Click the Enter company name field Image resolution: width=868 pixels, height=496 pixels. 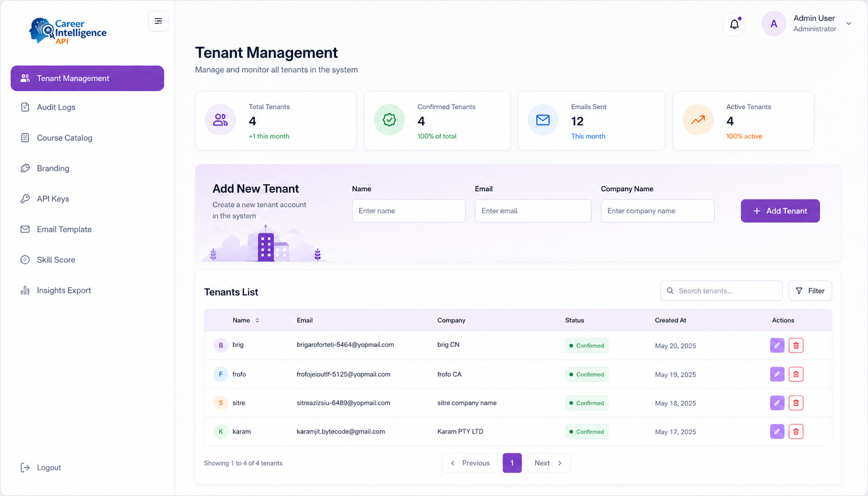point(658,211)
